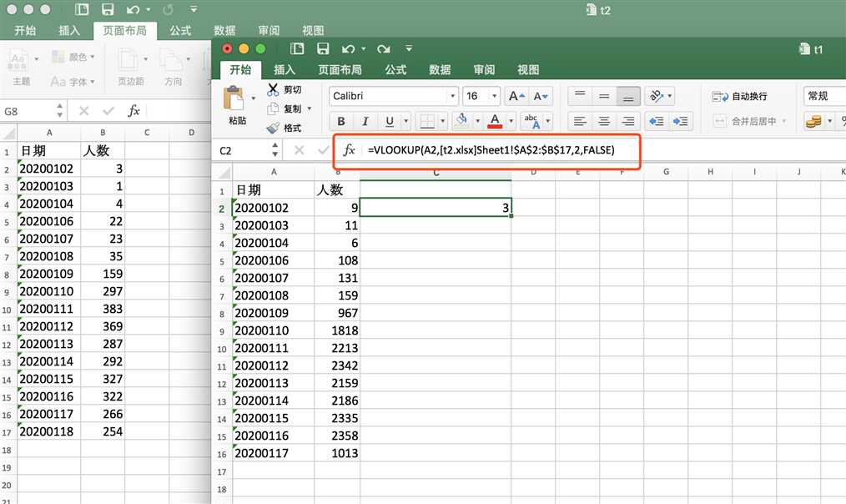This screenshot has height=504, width=846.
Task: Click merge and center (合并后居中)
Action: (750, 121)
